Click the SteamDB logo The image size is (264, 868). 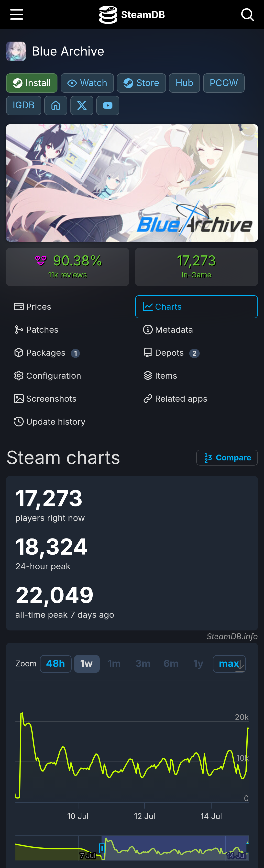point(132,14)
